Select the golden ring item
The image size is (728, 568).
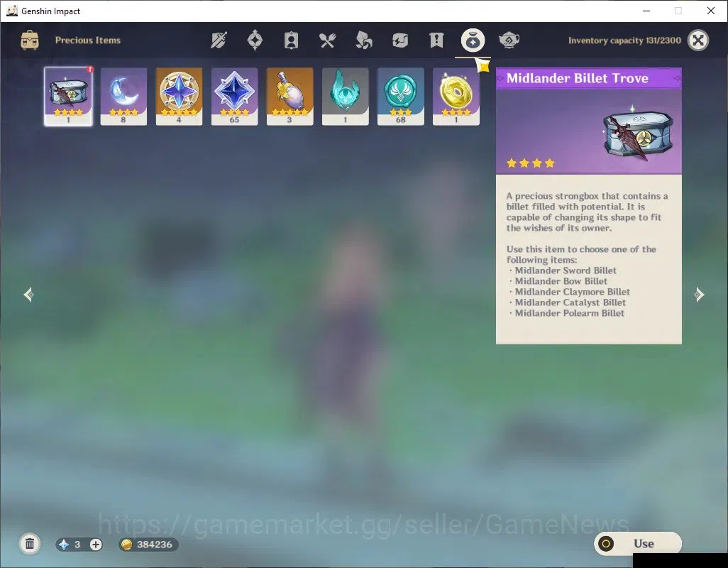[456, 96]
